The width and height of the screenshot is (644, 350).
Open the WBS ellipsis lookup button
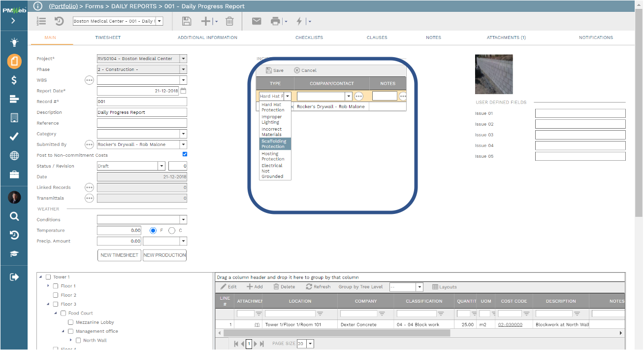click(89, 80)
